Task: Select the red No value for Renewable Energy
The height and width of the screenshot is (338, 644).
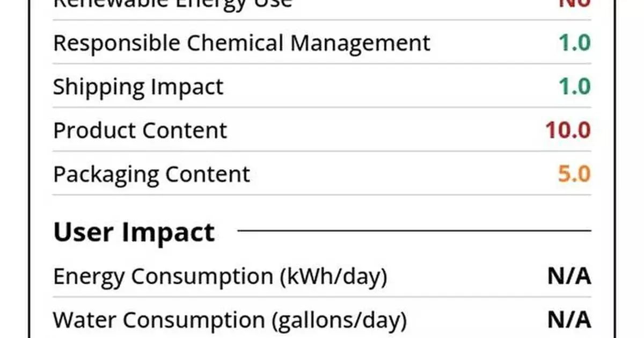Action: [x=574, y=4]
